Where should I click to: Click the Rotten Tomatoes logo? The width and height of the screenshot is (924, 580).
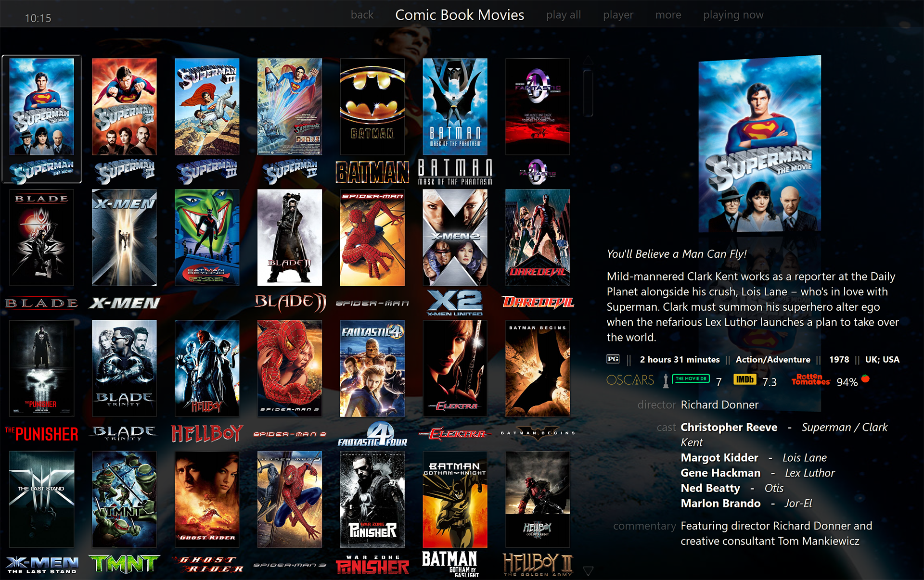[x=811, y=379]
